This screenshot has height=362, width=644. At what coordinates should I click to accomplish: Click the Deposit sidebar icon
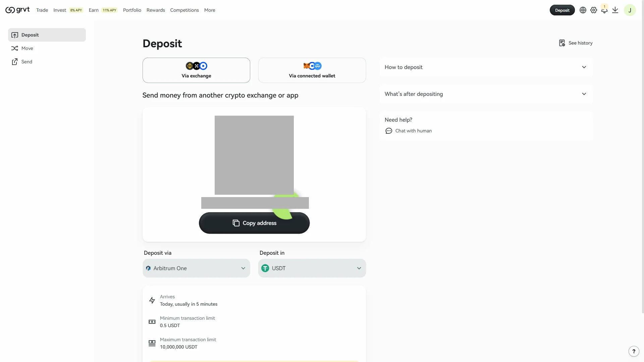(x=15, y=35)
